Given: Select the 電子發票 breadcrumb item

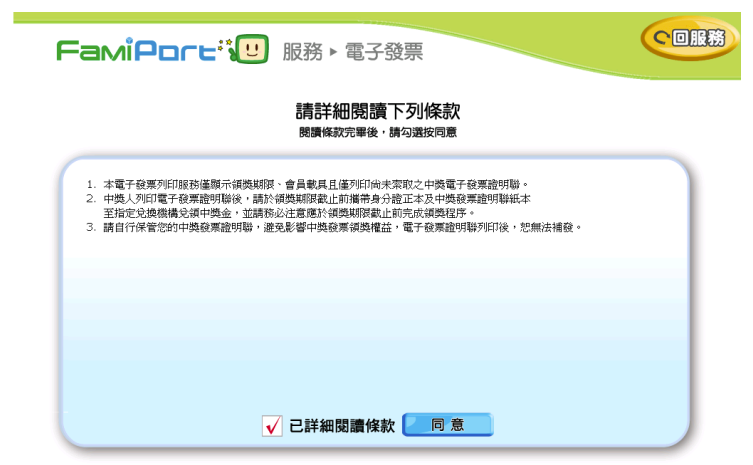Looking at the screenshot, I should pos(383,52).
